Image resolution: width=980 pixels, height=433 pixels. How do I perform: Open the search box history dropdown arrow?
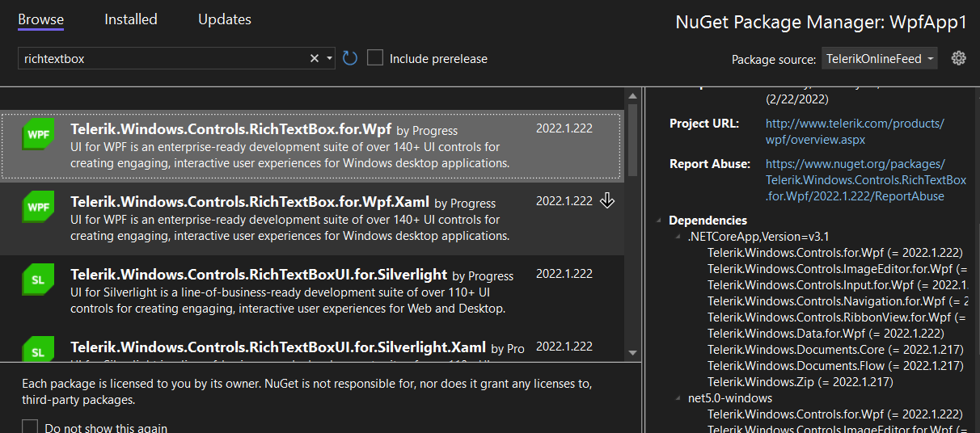pos(329,58)
